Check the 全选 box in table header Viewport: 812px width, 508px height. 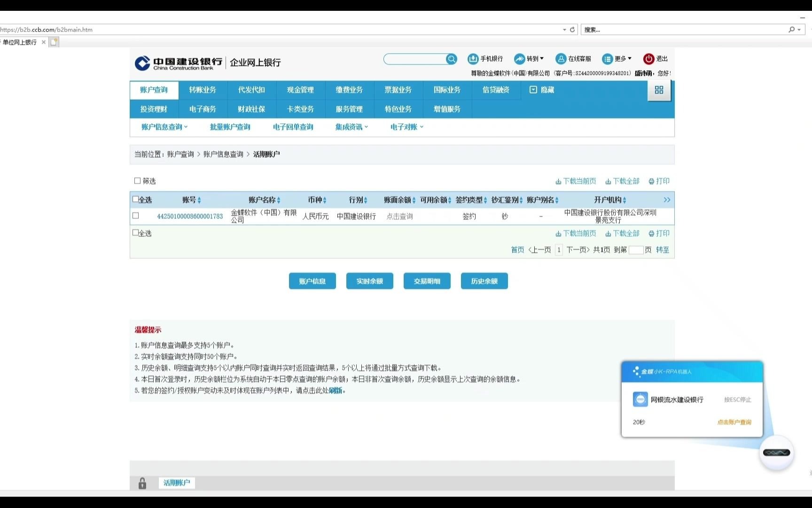tap(135, 199)
